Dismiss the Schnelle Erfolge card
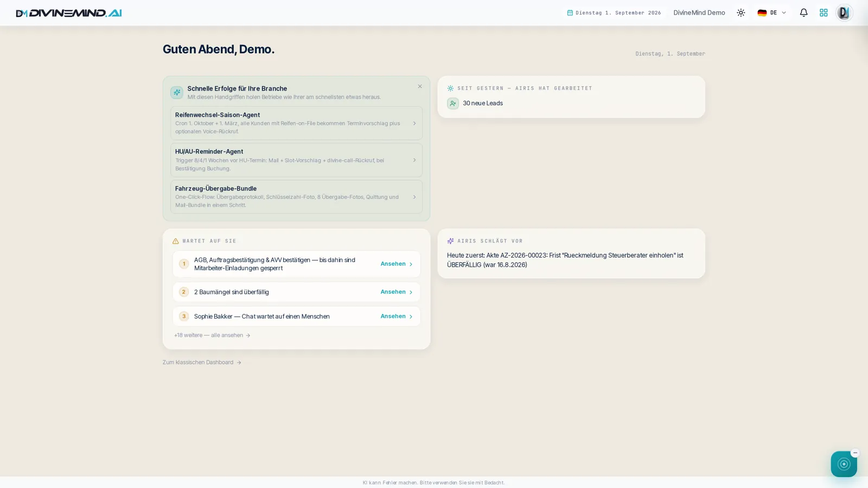 419,86
